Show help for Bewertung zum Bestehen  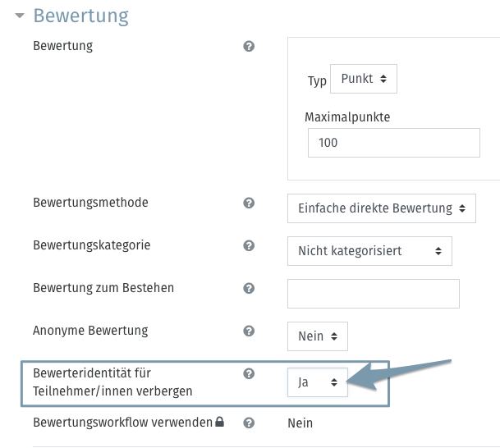(249, 288)
